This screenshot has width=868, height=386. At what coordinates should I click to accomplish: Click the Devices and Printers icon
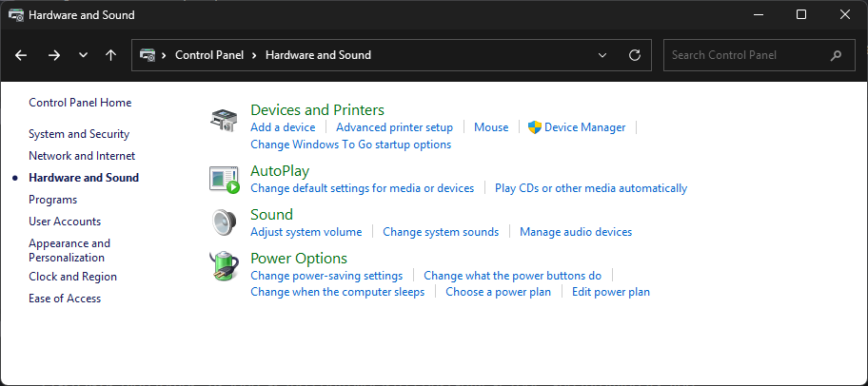225,120
